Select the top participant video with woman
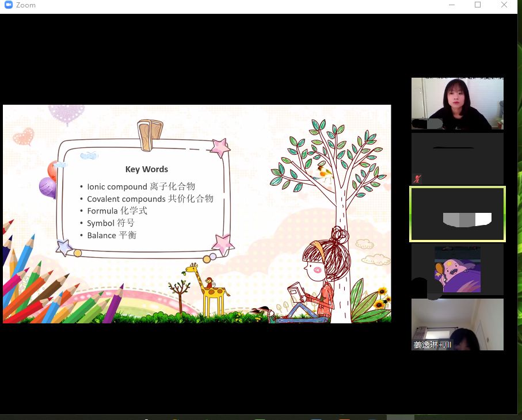 pyautogui.click(x=458, y=104)
